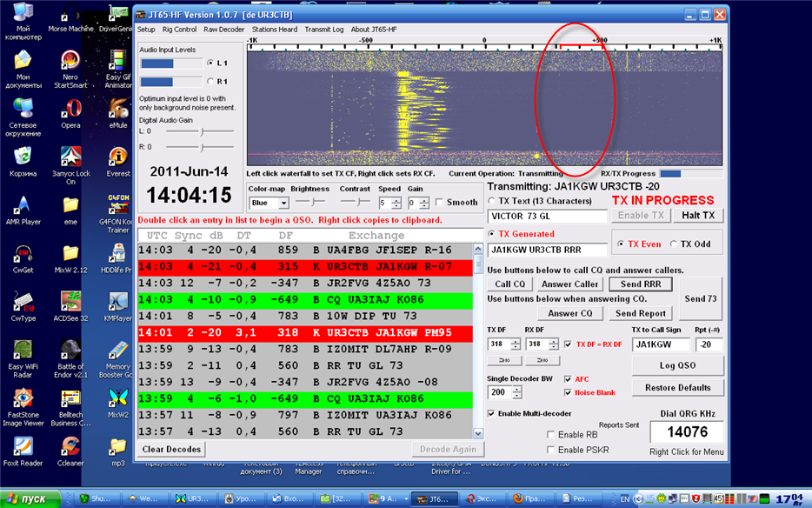The image size is (812, 508).
Task: Click the RX DF spinner arrows
Action: tap(554, 344)
